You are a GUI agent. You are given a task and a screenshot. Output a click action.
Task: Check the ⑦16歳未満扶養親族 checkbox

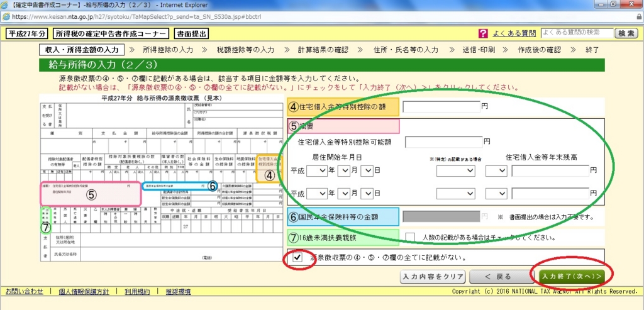[409, 237]
